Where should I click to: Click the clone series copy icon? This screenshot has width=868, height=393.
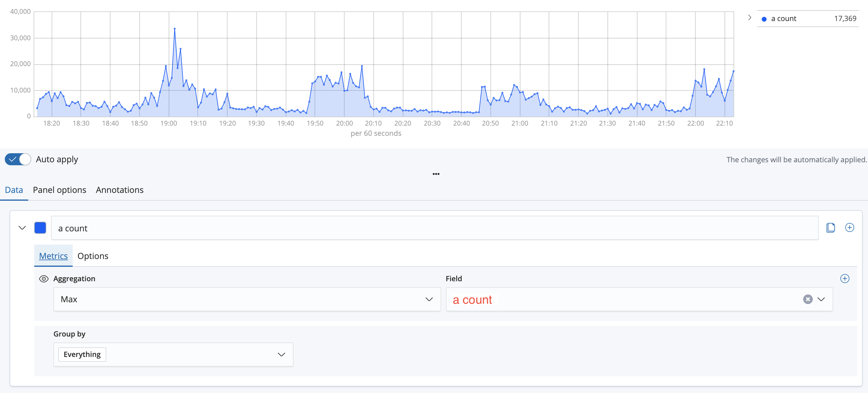click(x=830, y=228)
